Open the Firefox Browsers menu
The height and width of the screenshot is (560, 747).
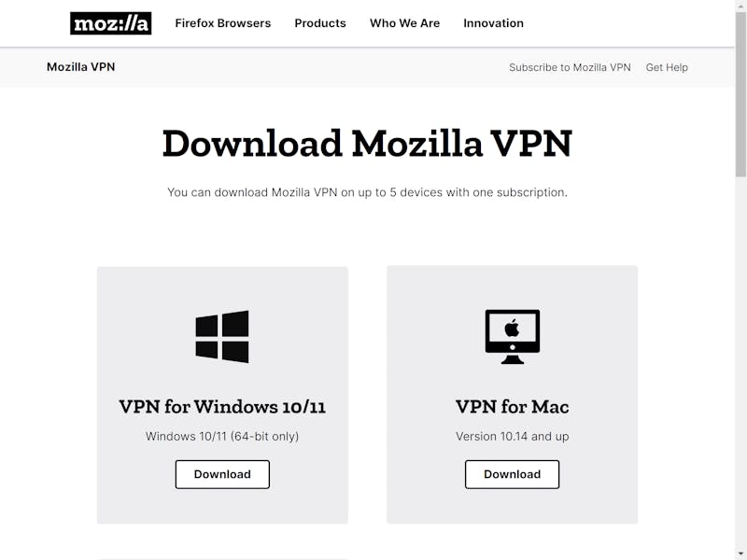223,23
